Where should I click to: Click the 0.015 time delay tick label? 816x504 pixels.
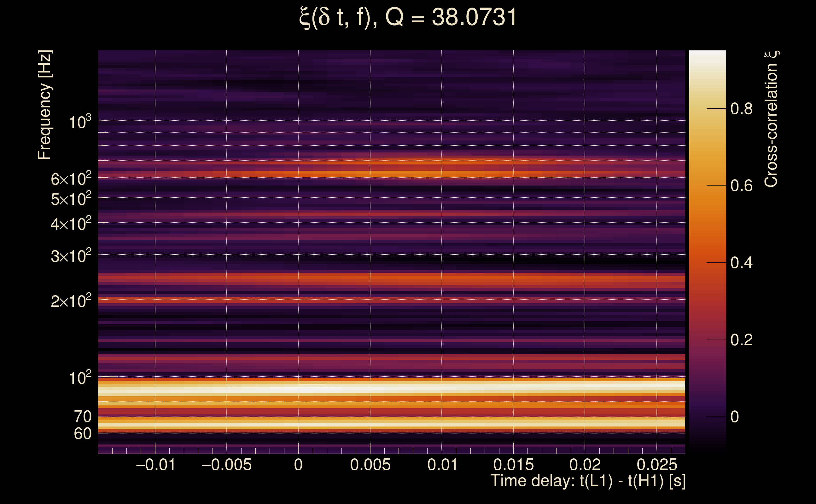point(513,465)
